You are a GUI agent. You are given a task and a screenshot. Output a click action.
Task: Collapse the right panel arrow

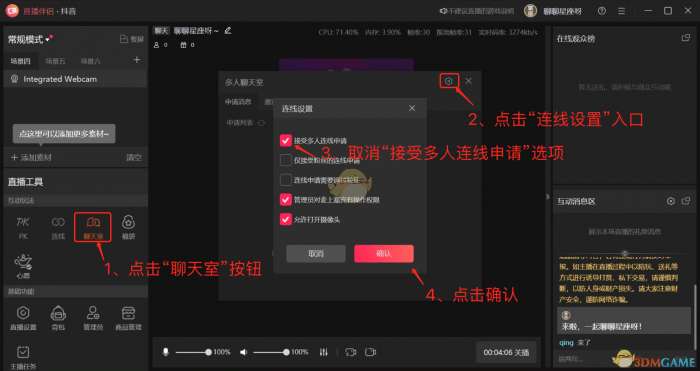pyautogui.click(x=548, y=196)
